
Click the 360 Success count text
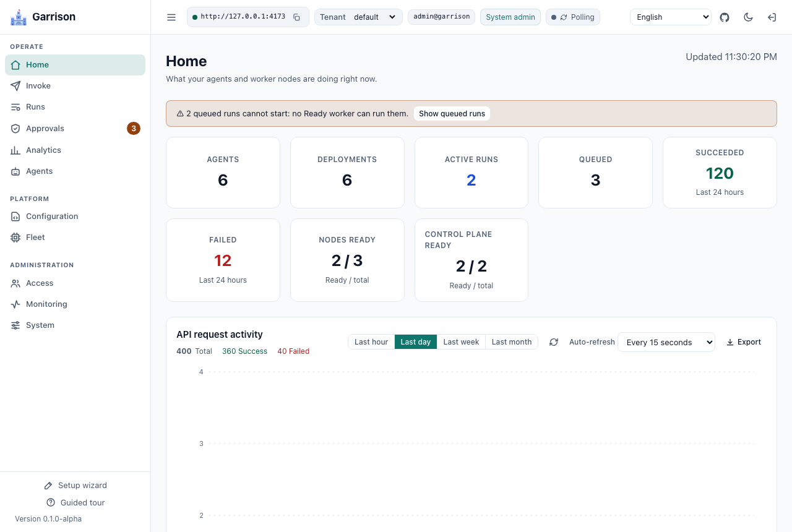pyautogui.click(x=244, y=351)
